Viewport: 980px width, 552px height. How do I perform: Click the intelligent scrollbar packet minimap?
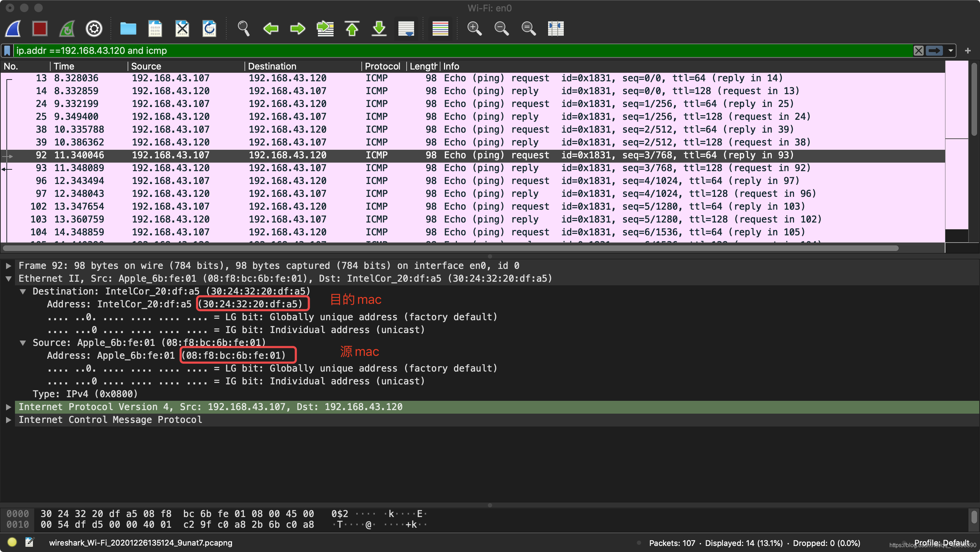click(x=957, y=152)
